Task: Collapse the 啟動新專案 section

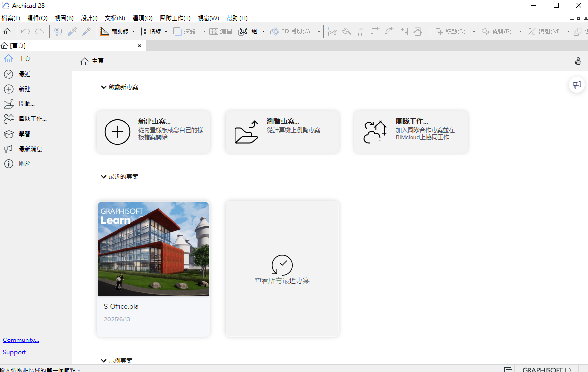Action: click(x=104, y=87)
